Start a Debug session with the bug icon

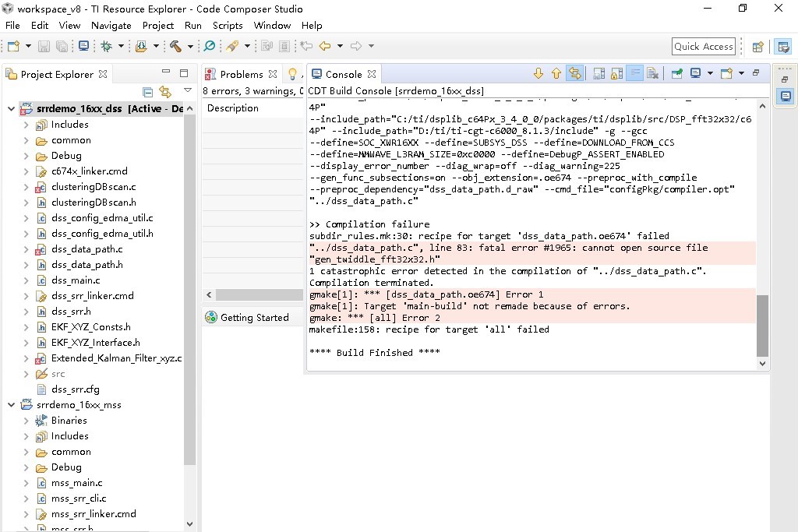pyautogui.click(x=106, y=46)
